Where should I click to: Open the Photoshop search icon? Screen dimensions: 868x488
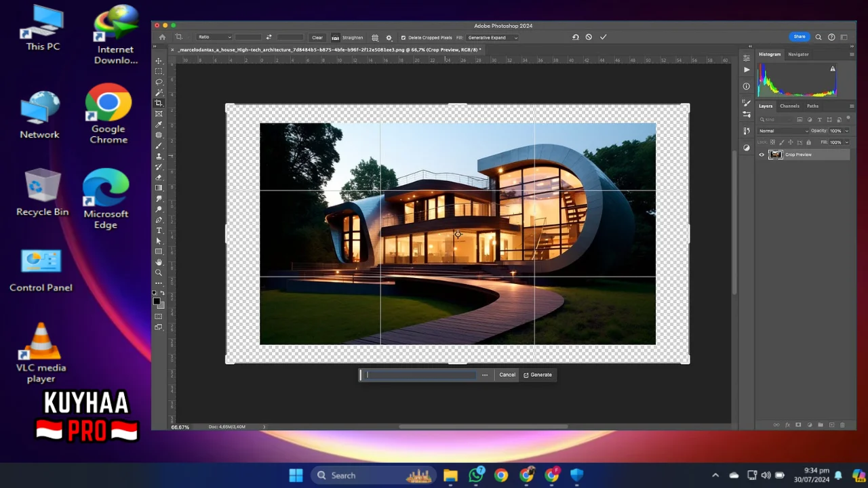(818, 37)
